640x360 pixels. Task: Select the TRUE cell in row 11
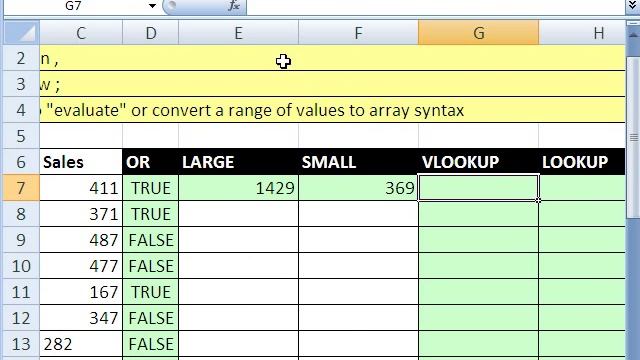point(151,292)
